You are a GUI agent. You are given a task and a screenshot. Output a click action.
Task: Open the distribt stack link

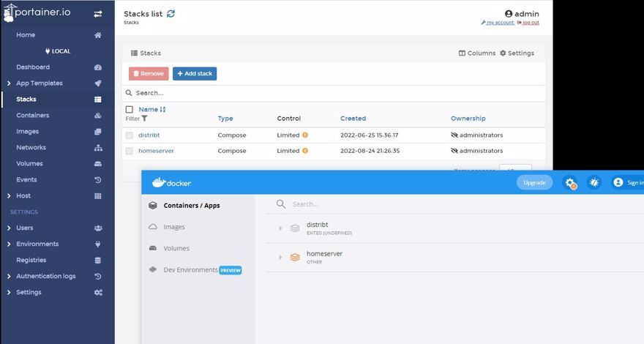point(149,135)
